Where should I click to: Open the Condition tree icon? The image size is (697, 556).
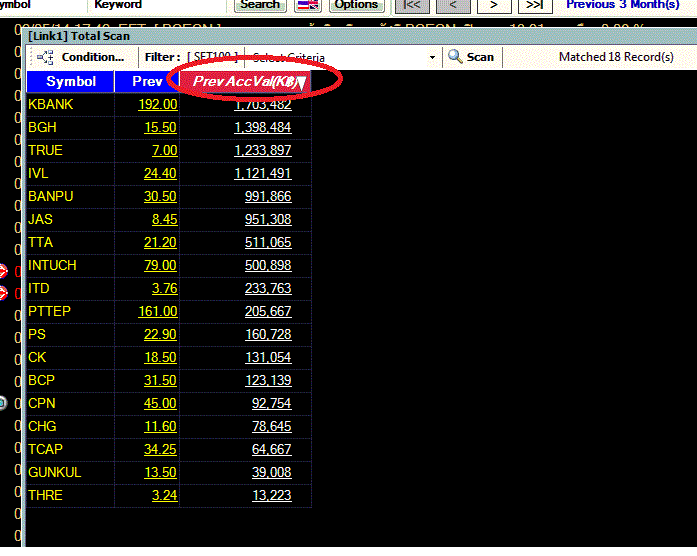pos(45,57)
